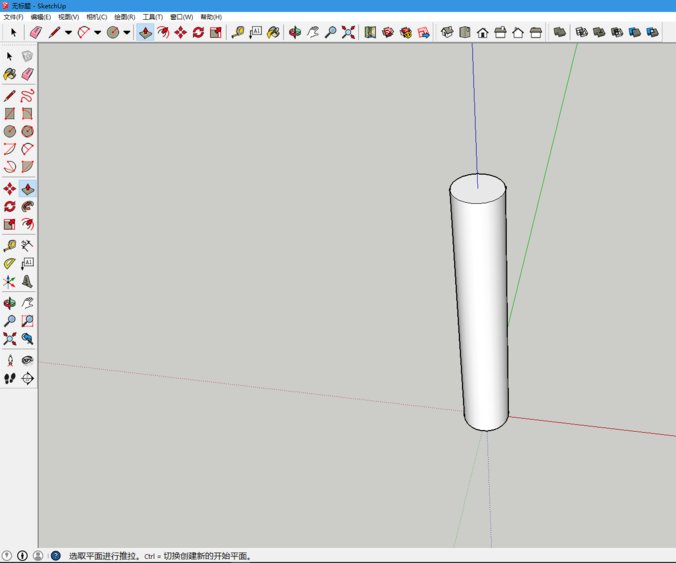This screenshot has width=676, height=563.
Task: Choose the 3D Text tool
Action: 27,282
